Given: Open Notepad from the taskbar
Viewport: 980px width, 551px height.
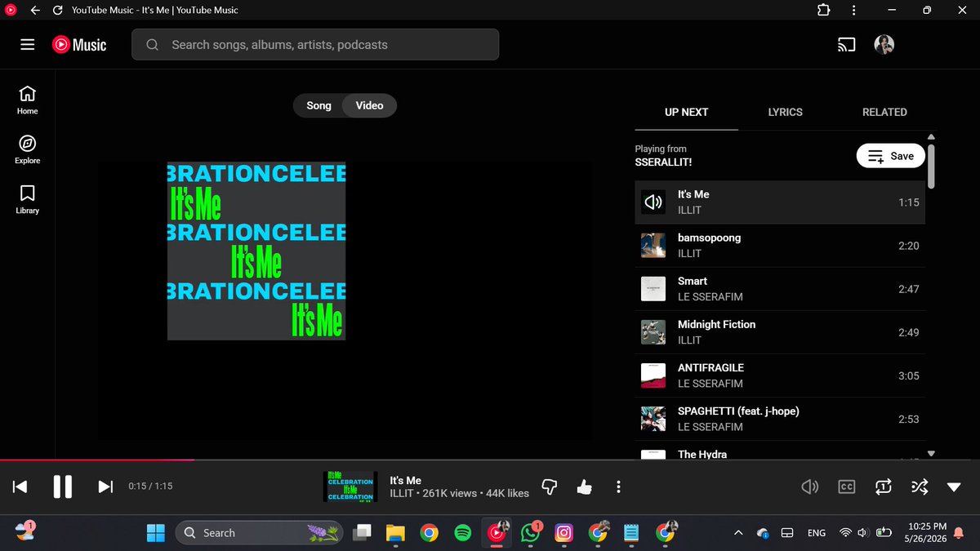Looking at the screenshot, I should pyautogui.click(x=631, y=533).
